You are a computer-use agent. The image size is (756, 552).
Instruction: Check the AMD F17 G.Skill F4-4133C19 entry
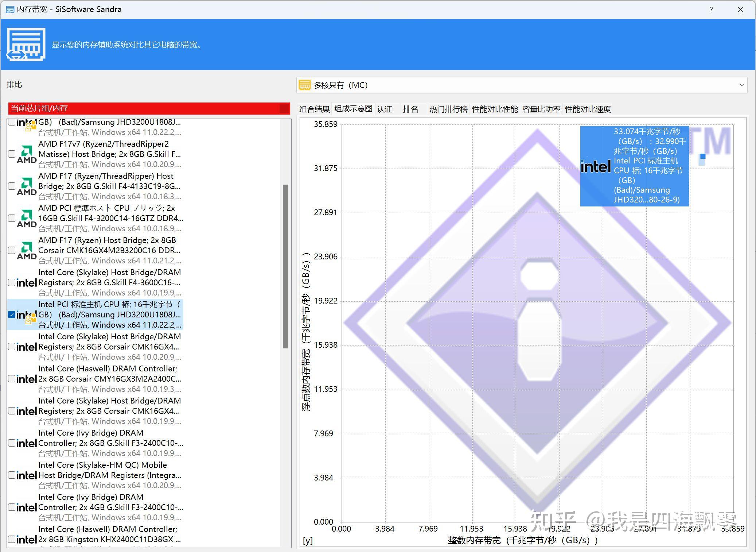pos(12,186)
